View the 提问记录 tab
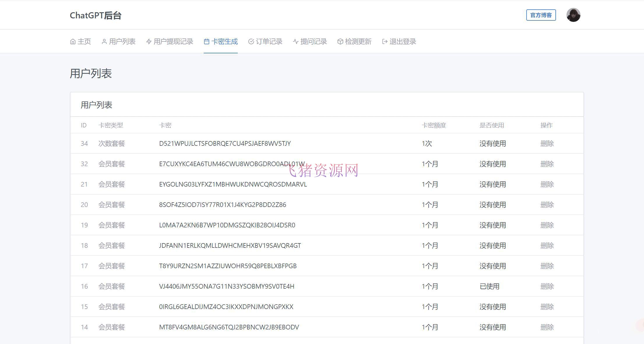 (310, 42)
